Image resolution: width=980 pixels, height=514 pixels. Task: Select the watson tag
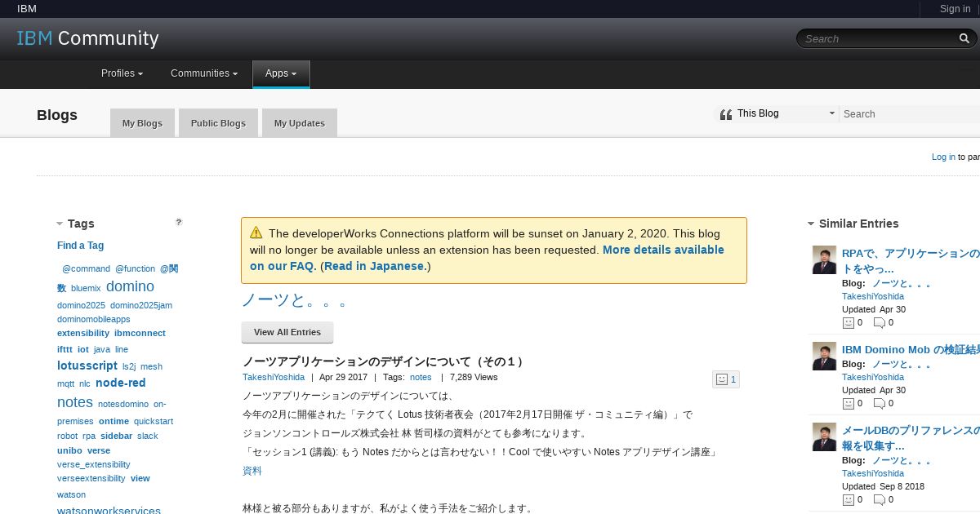71,494
